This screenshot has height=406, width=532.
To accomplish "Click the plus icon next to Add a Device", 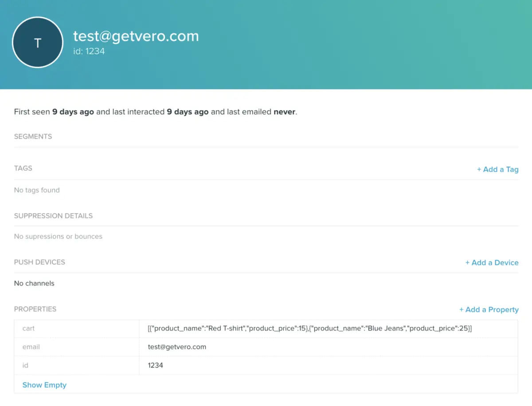I will [x=467, y=262].
